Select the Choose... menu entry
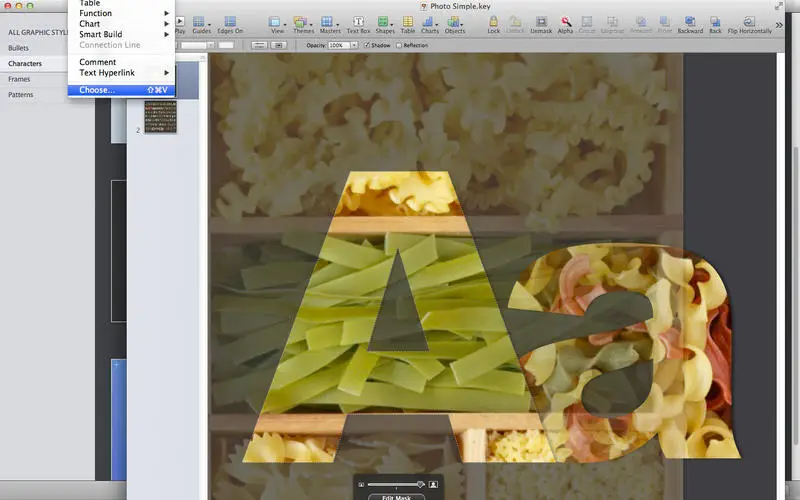Viewport: 800px width, 500px height. coord(122,90)
